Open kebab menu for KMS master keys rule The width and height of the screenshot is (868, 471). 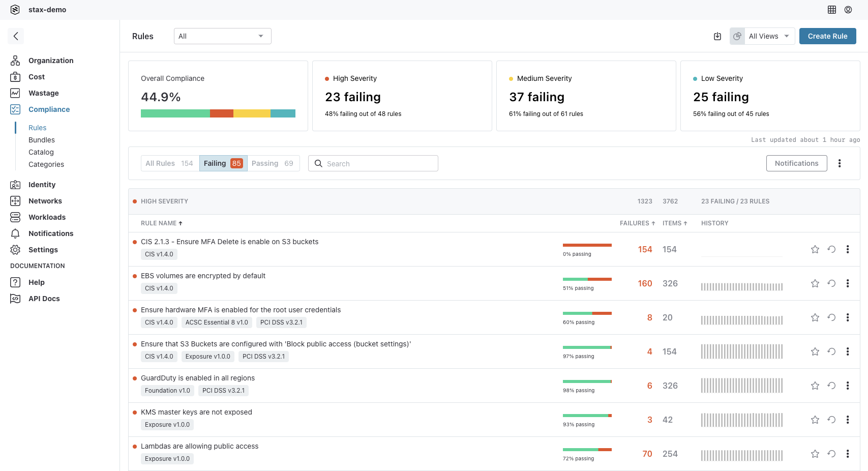[x=848, y=420]
